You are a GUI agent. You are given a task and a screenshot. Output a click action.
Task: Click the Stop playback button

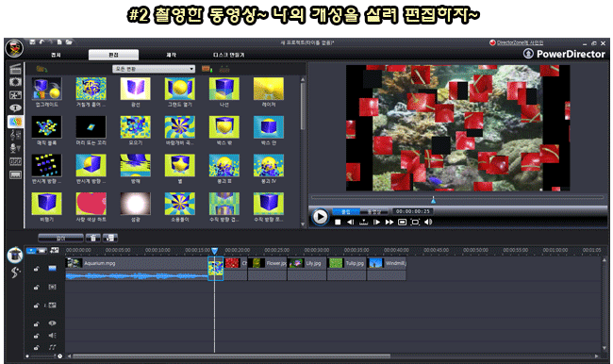338,222
